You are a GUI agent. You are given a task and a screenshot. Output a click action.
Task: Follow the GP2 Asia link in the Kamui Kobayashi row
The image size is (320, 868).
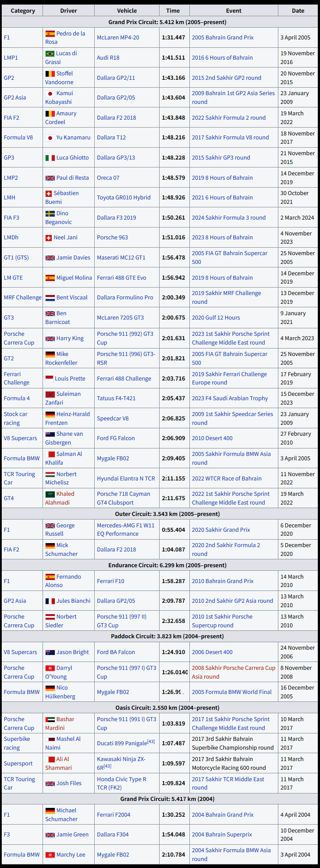[15, 98]
